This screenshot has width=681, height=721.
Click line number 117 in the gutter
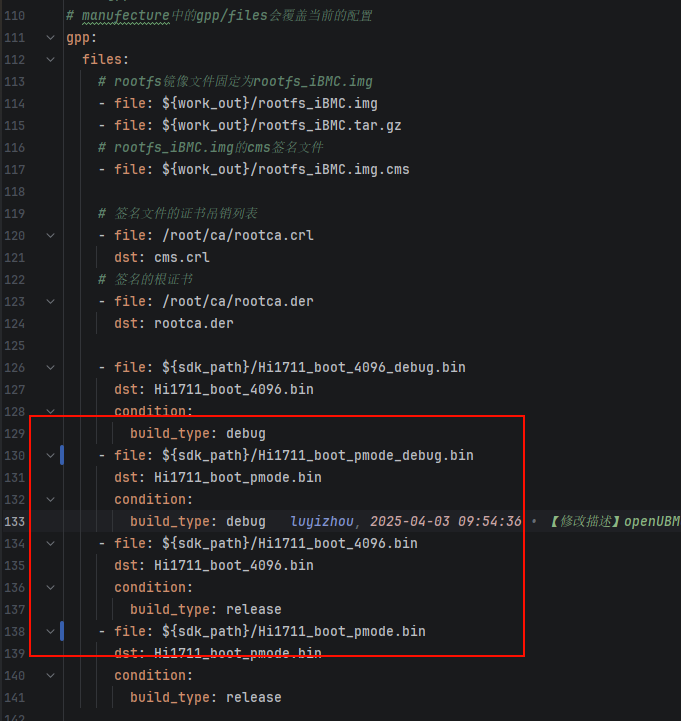[16, 170]
